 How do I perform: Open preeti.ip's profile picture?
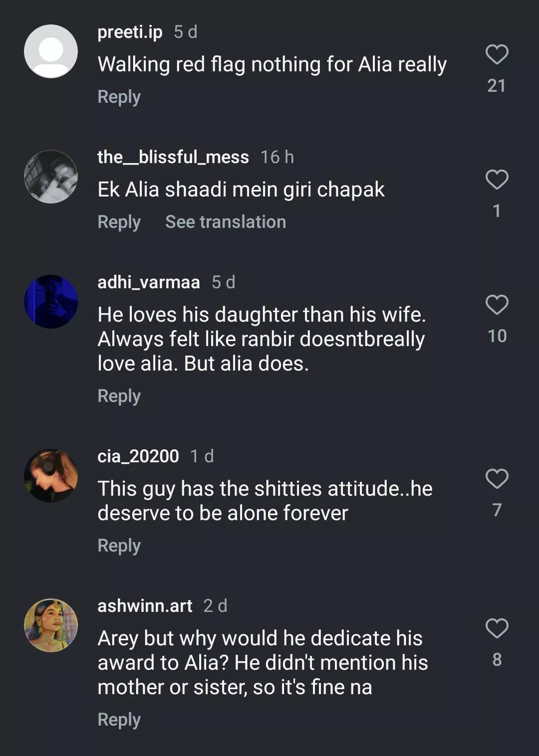click(x=51, y=51)
